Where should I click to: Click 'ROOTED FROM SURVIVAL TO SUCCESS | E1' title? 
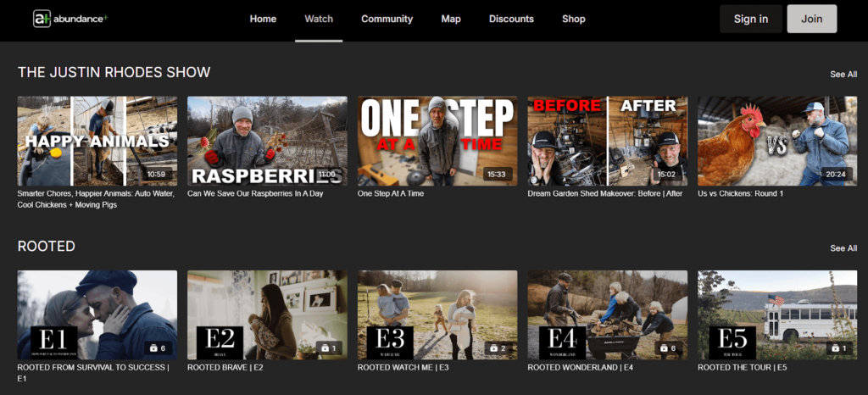(93, 373)
